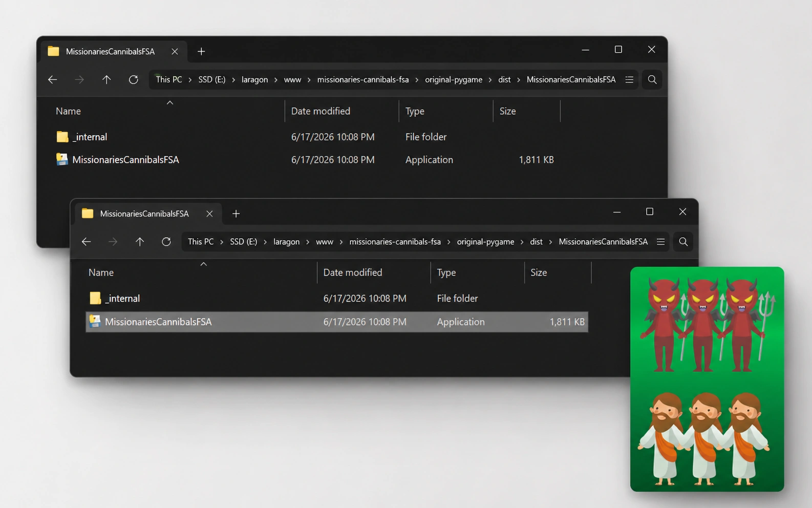The width and height of the screenshot is (812, 508).
Task: Expand chevron after This PC in rear window
Action: [190, 80]
